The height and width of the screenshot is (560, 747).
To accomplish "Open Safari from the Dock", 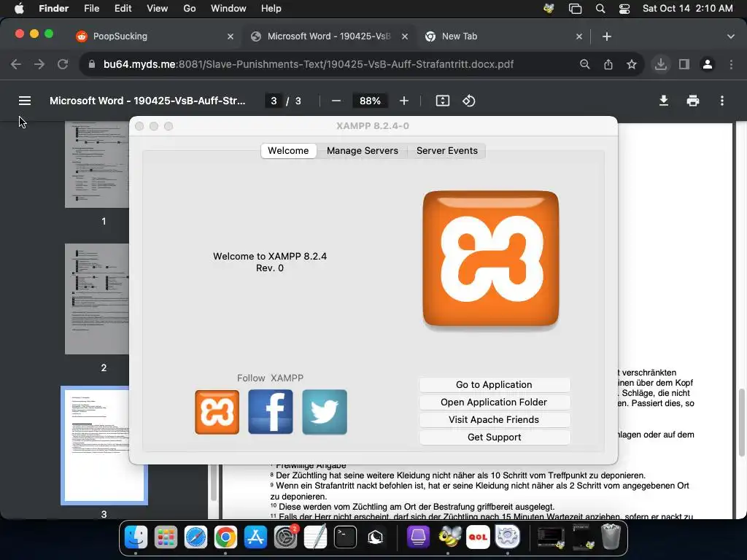I will (x=196, y=537).
